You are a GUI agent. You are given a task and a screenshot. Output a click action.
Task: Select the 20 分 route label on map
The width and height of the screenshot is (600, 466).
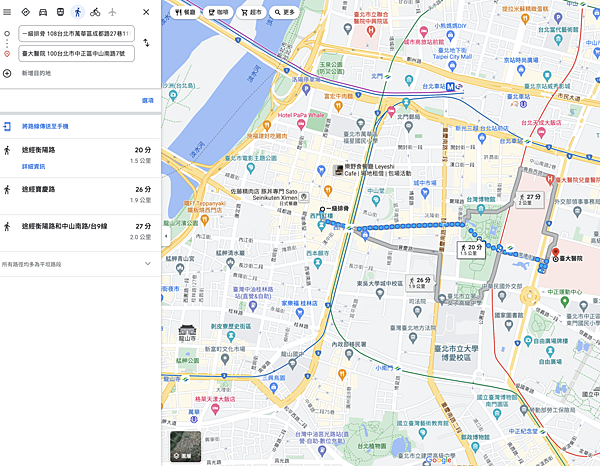pyautogui.click(x=471, y=250)
